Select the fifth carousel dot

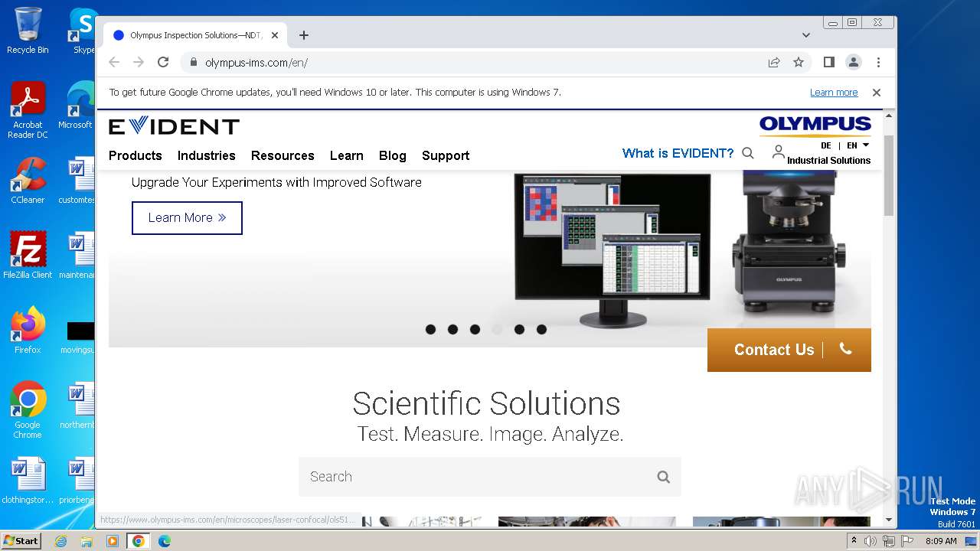[519, 330]
